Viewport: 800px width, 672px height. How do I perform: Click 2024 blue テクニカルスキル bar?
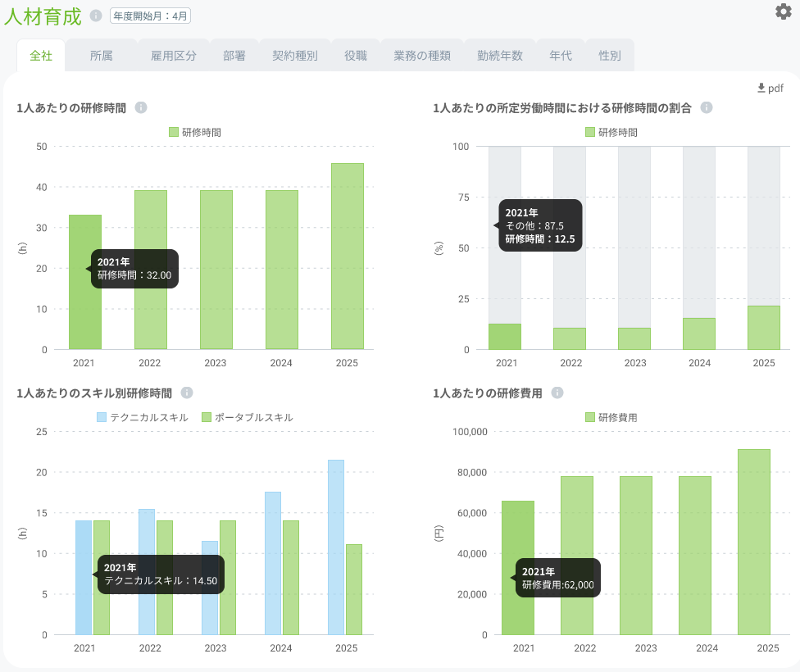point(273,563)
